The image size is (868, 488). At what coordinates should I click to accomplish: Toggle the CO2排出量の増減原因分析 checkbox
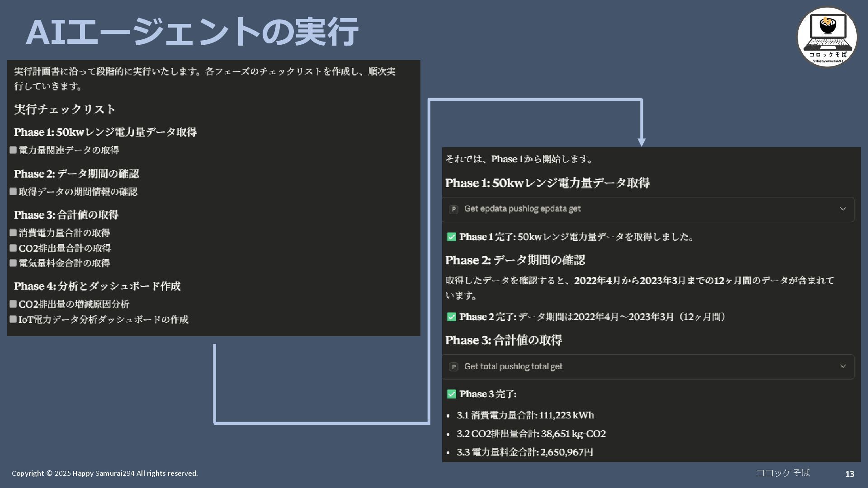coord(13,304)
